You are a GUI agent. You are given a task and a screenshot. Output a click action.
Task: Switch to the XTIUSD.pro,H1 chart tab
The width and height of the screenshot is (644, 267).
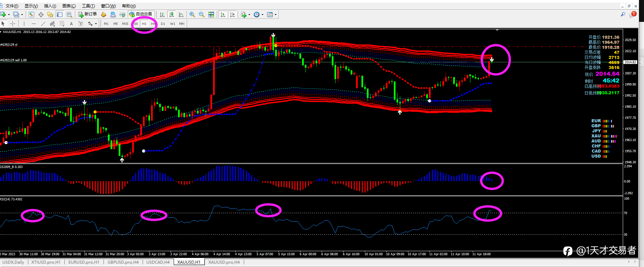click(46, 262)
